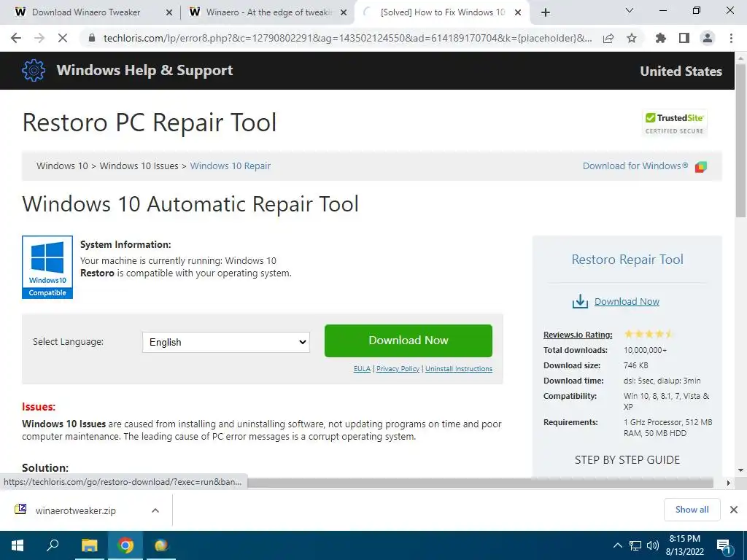The image size is (747, 560).
Task: Click the TrustedSite Certified Secure badge
Action: pos(674,123)
